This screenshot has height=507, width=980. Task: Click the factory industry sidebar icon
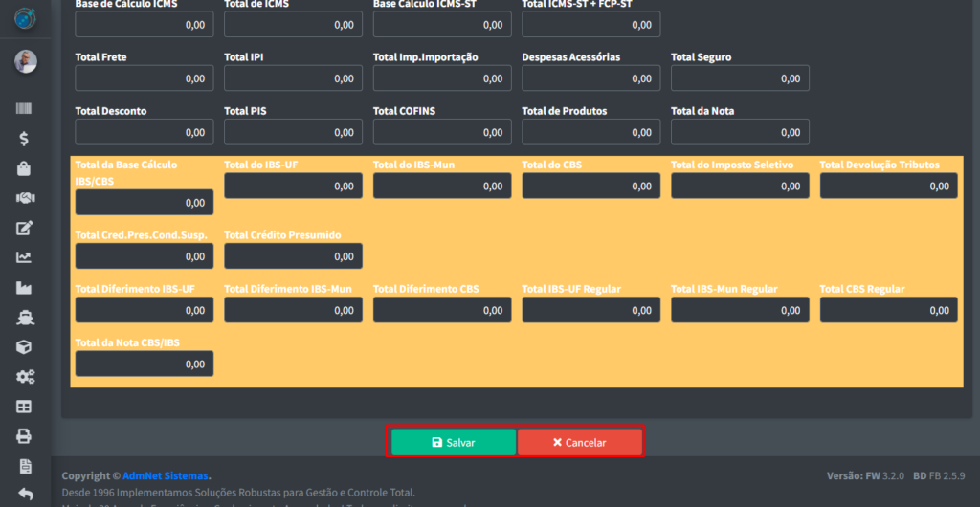click(x=25, y=287)
